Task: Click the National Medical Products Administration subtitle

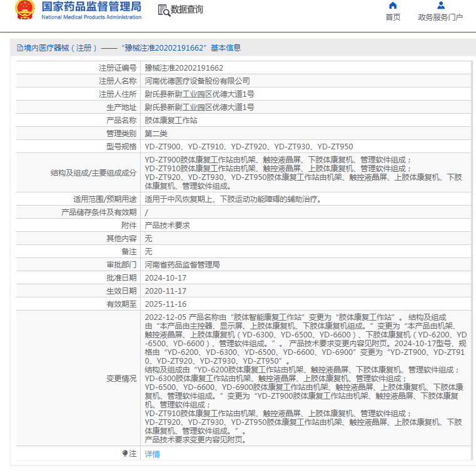Action: (x=91, y=17)
